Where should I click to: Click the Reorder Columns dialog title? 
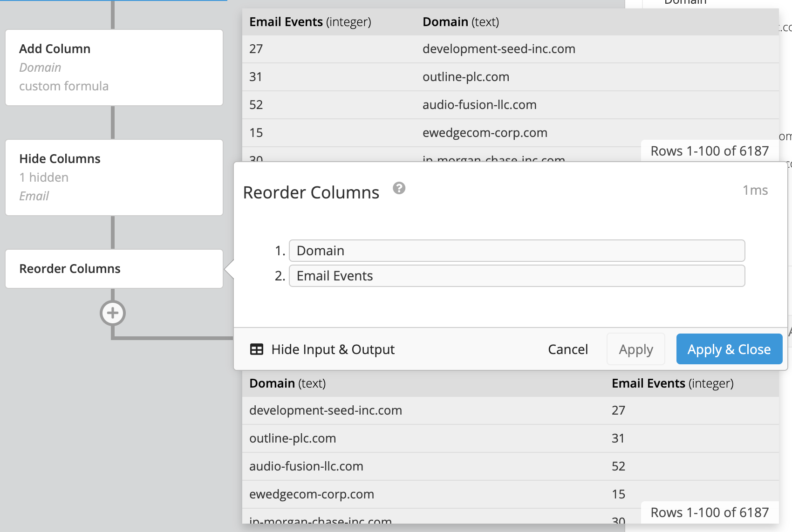[311, 192]
